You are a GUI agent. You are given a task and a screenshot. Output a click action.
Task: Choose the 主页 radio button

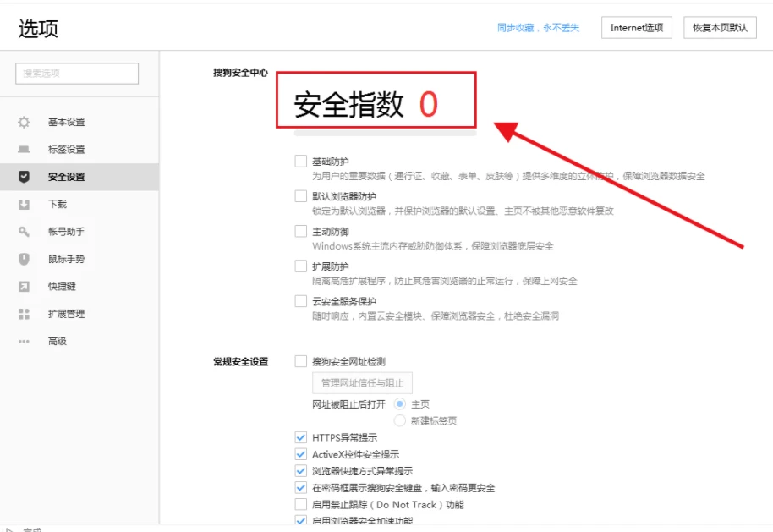pyautogui.click(x=400, y=404)
